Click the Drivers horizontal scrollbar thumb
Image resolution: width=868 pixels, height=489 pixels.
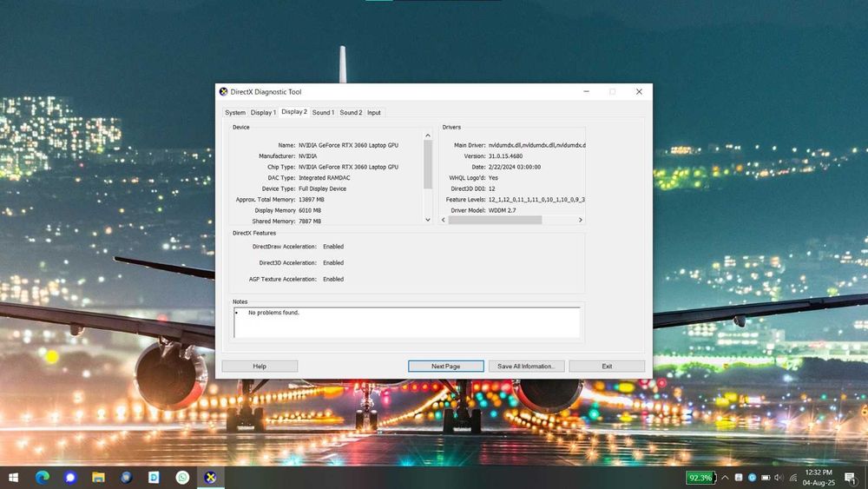pyautogui.click(x=495, y=220)
